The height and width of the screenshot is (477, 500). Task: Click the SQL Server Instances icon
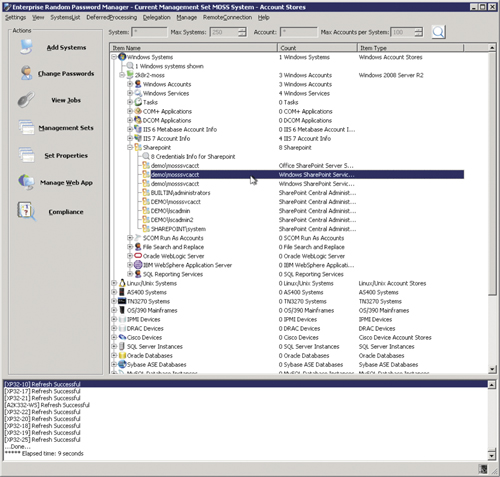[122, 346]
